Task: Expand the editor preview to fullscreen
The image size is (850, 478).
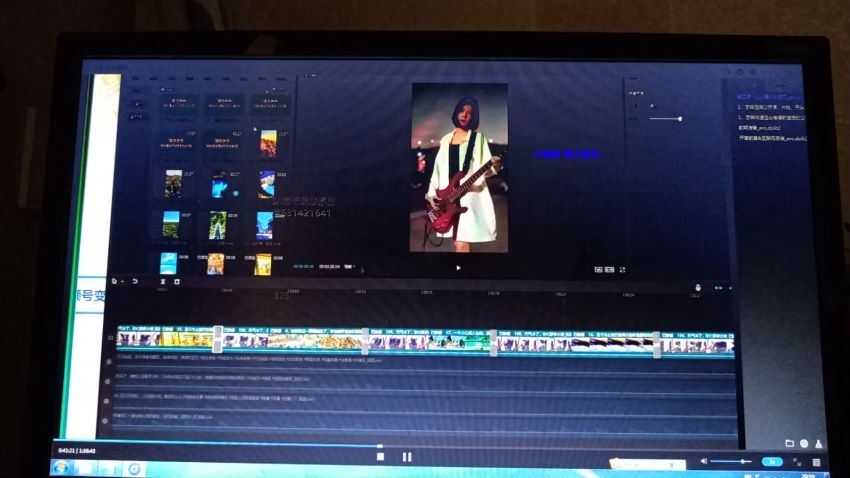Action: (622, 269)
